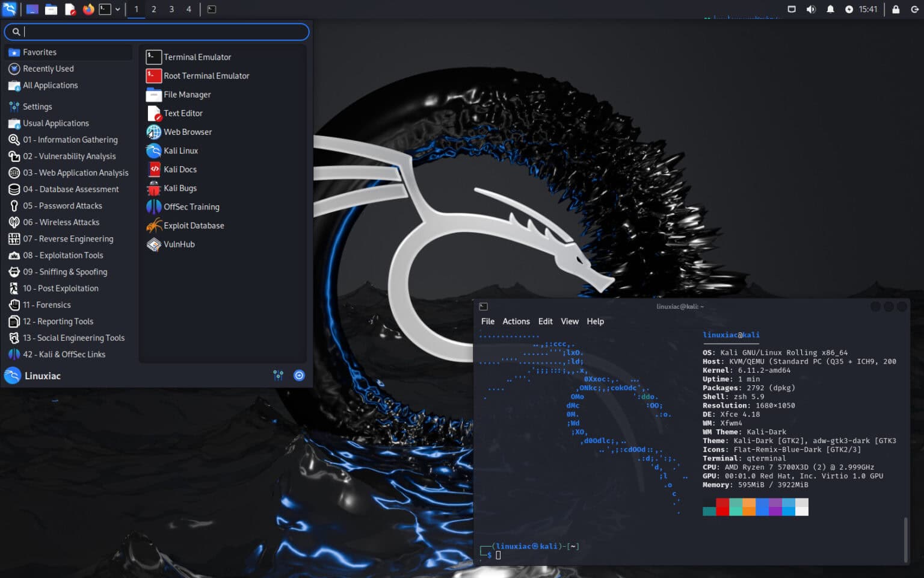Open Exploit Database from the menu
924x578 pixels.
194,225
